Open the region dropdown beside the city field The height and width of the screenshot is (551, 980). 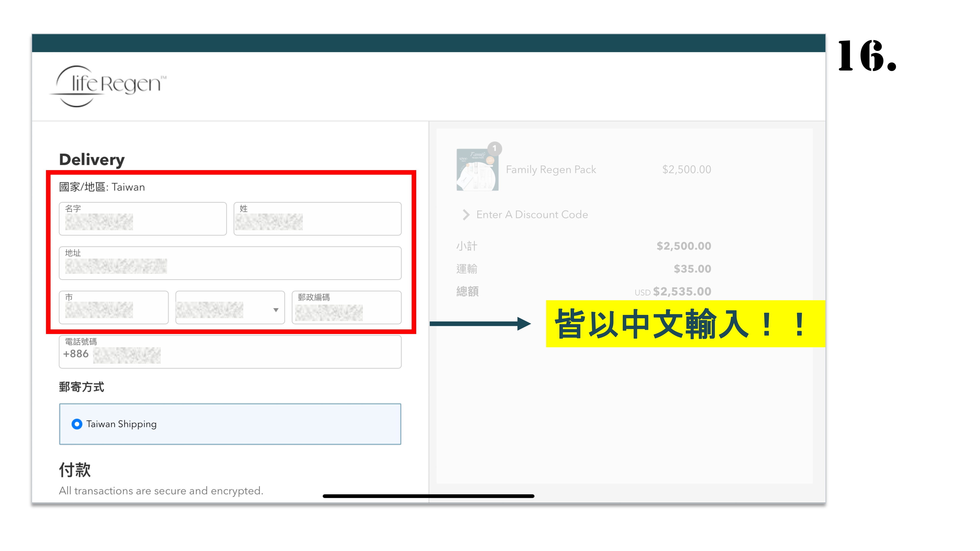click(x=230, y=307)
